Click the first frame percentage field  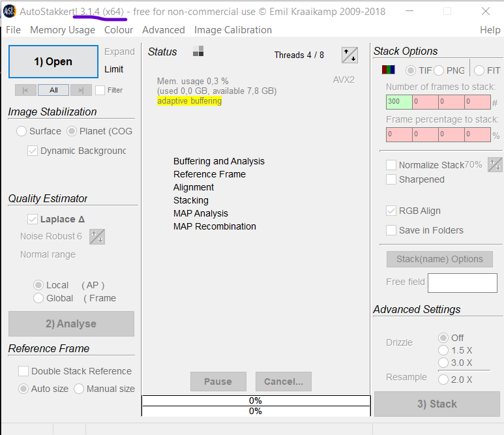pos(399,134)
